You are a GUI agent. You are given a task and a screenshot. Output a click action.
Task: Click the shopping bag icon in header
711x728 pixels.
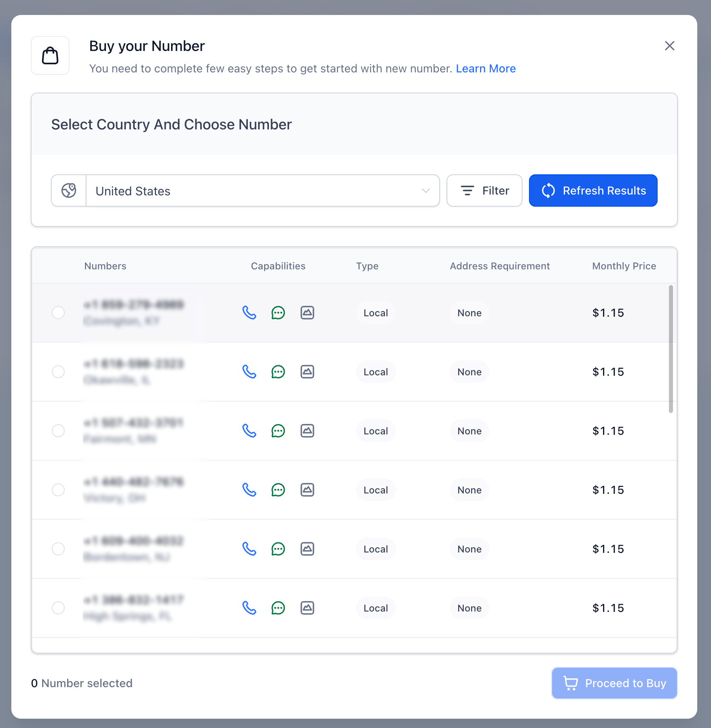pos(50,55)
